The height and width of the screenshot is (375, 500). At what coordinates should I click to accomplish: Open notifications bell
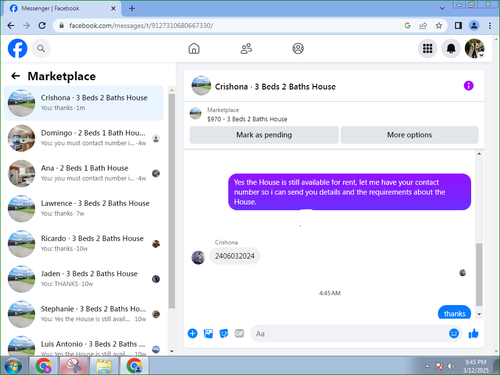pos(451,49)
